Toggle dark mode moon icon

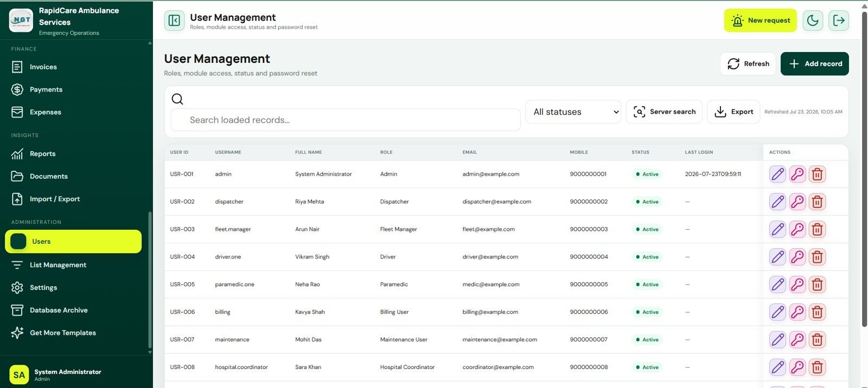tap(813, 21)
